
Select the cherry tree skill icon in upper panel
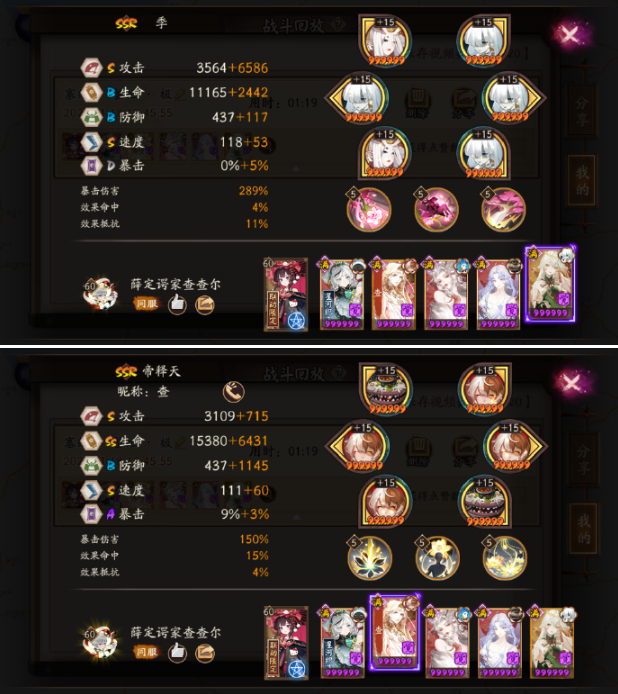(503, 209)
